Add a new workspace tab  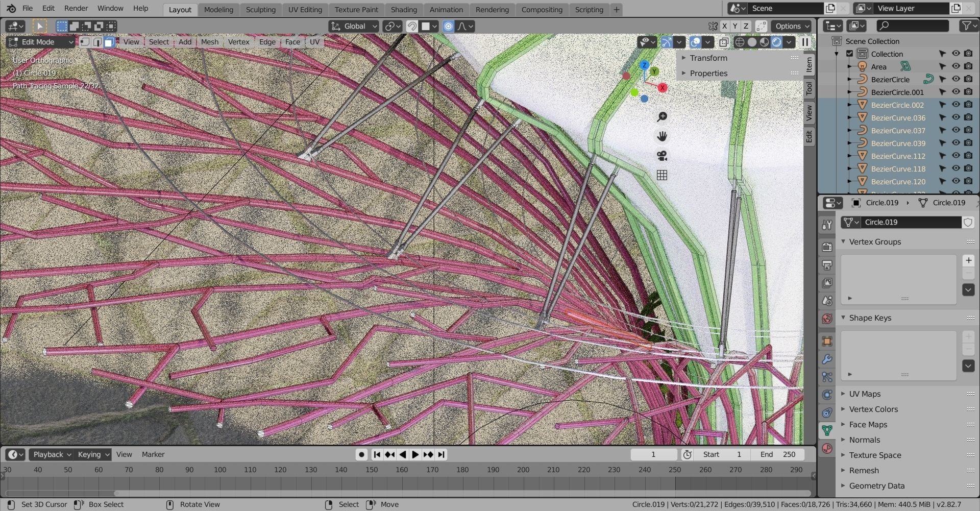pos(617,9)
